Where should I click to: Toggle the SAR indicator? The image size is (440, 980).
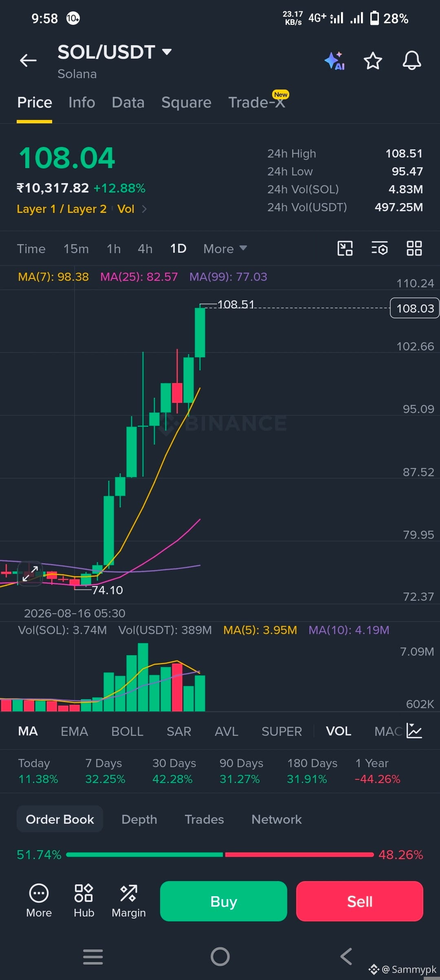click(x=179, y=731)
